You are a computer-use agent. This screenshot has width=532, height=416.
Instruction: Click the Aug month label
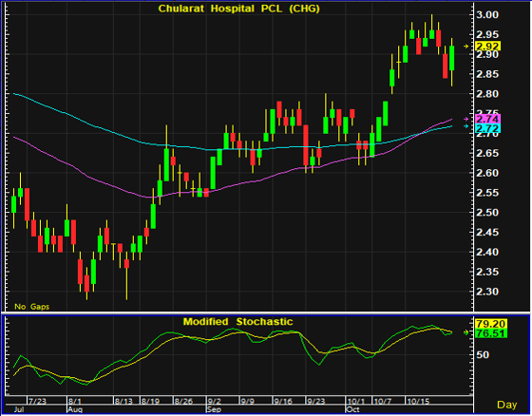point(75,409)
